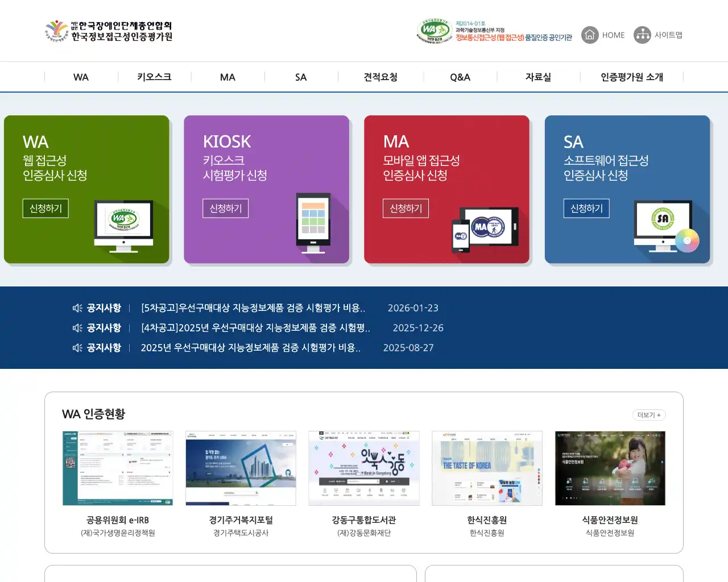This screenshot has width=728, height=582.
Task: Open the Q&A menu item
Action: point(460,77)
